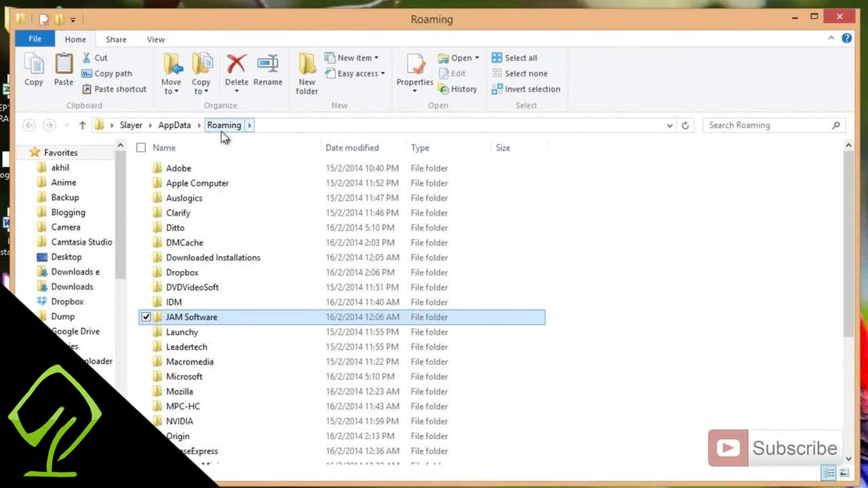Image resolution: width=868 pixels, height=488 pixels.
Task: Click the Favorites heading in navigation pane
Action: [x=60, y=152]
